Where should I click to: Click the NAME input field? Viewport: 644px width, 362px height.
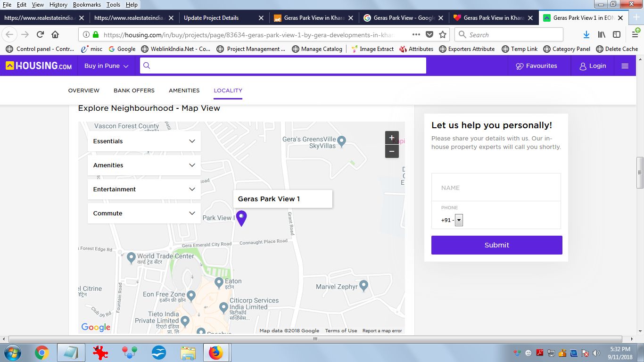[x=496, y=188]
